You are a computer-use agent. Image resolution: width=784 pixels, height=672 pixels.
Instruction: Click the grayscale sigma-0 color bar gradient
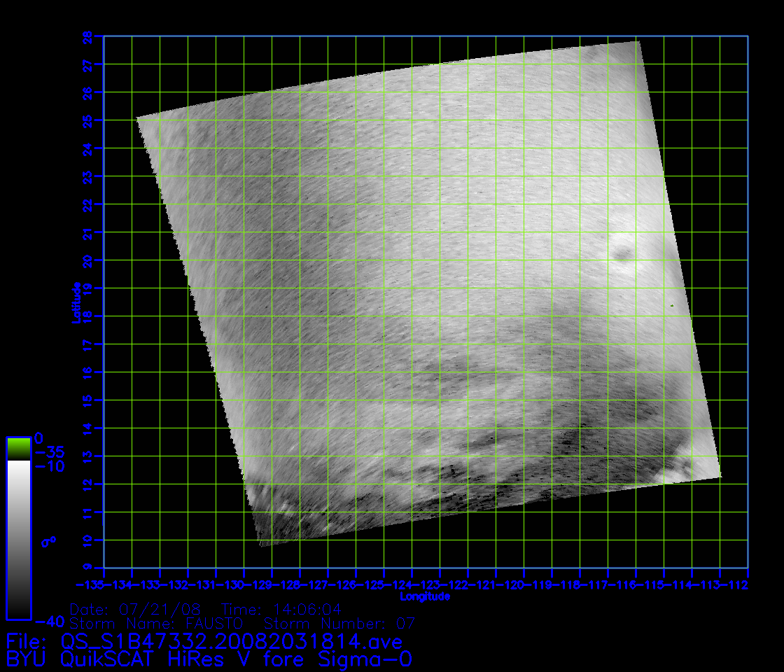[x=18, y=539]
